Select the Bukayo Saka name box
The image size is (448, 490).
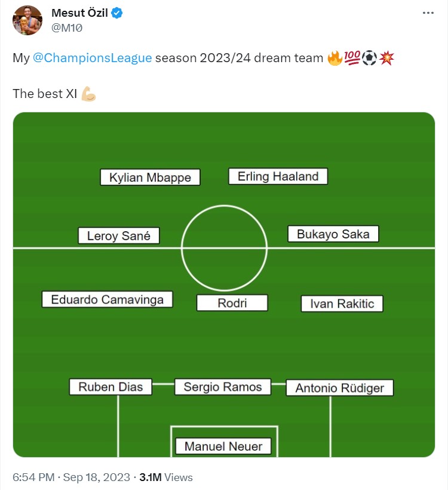(x=333, y=234)
